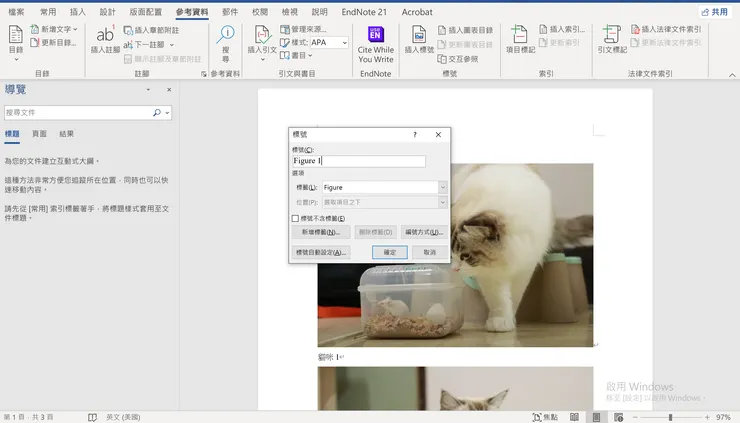Open 管理來源 manage sources
The width and height of the screenshot is (740, 423).
pos(303,29)
